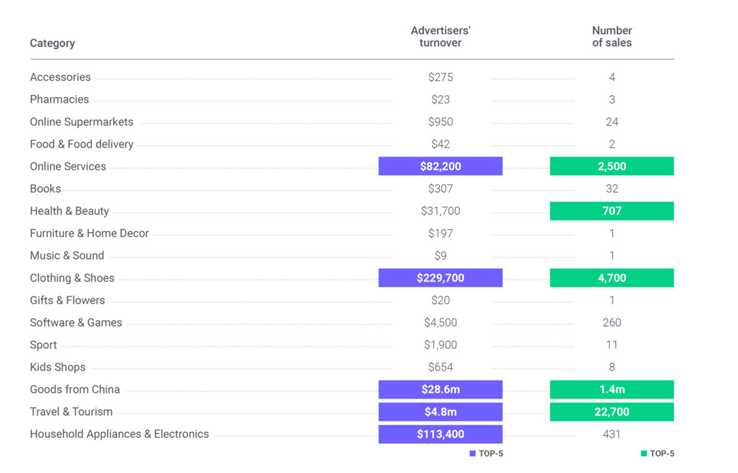
Task: Click the 1.4m green sales bar
Action: [x=611, y=389]
